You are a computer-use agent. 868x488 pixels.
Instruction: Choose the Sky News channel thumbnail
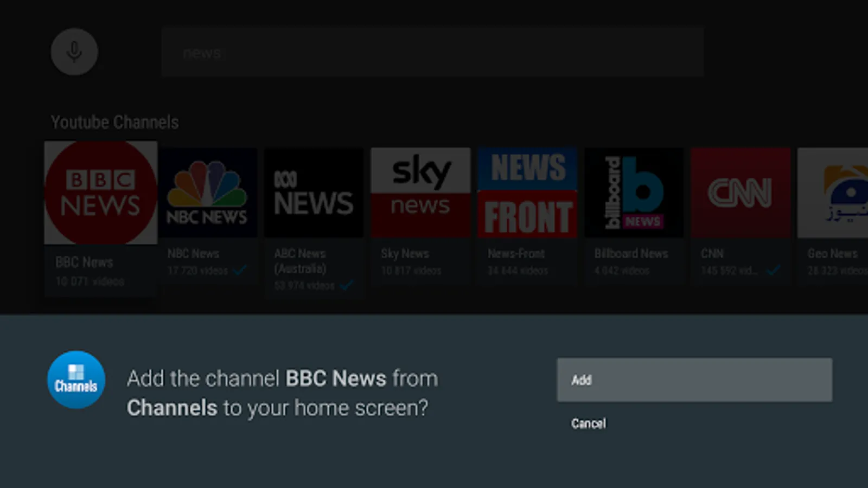(420, 192)
